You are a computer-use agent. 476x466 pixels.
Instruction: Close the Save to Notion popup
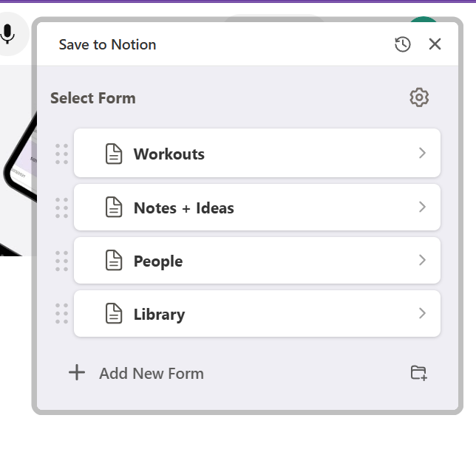click(435, 44)
